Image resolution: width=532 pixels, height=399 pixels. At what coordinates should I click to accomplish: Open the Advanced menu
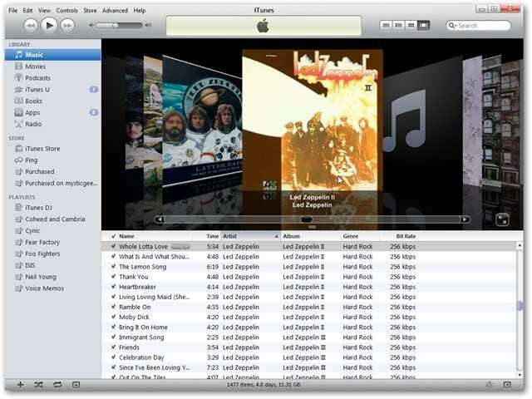click(115, 11)
